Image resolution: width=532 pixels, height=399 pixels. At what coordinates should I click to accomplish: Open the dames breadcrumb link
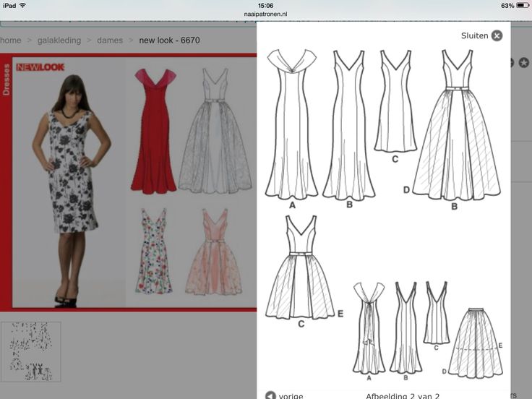[x=110, y=40]
